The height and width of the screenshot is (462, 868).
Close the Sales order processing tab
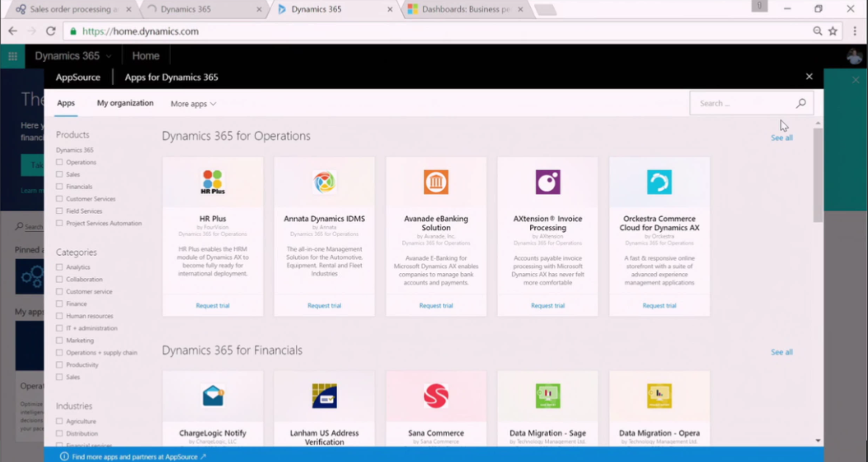(x=128, y=9)
